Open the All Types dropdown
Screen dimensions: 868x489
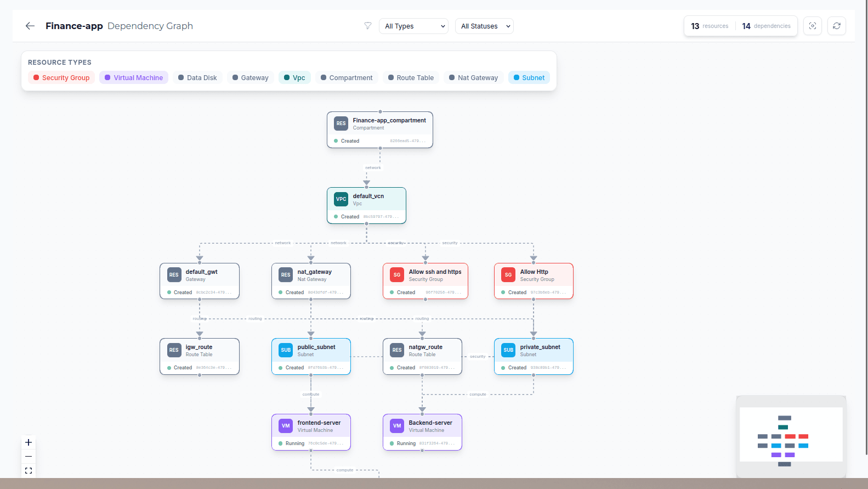click(413, 26)
